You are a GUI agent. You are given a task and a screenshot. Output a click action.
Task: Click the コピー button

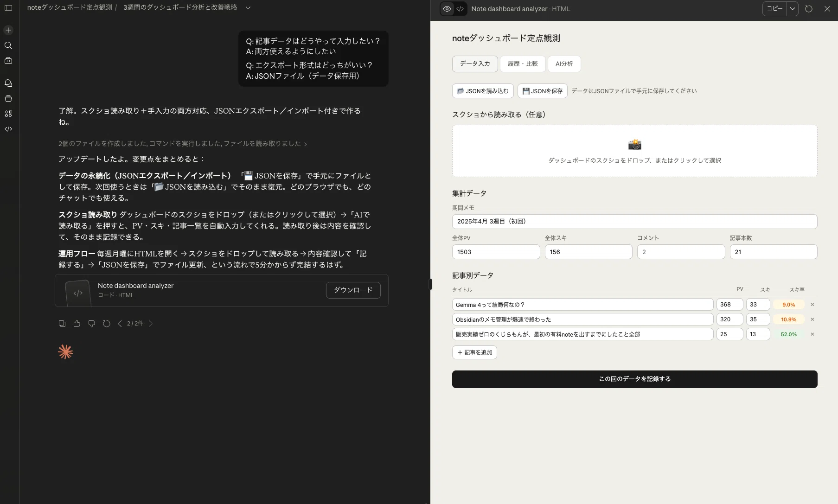(x=774, y=9)
